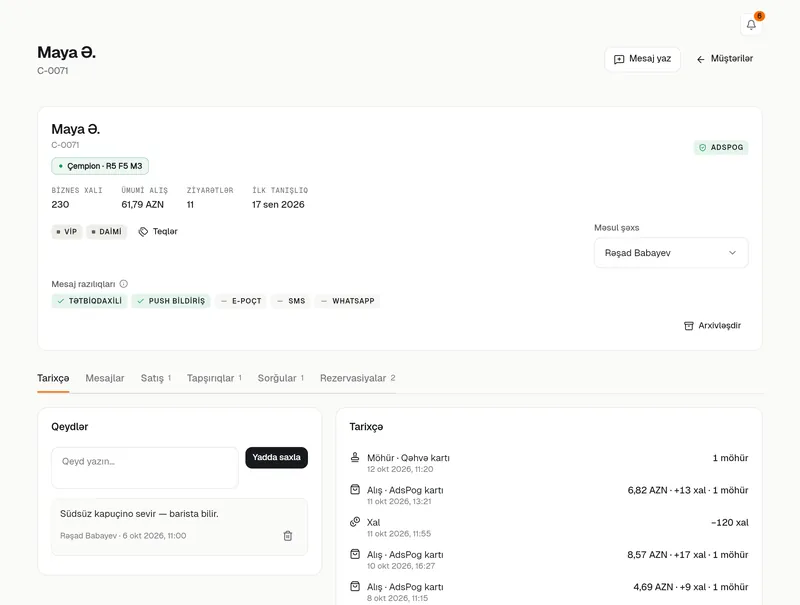Screen dimensions: 800x605
Task: Open the Rezervasiyalar tab
Action: point(357,378)
